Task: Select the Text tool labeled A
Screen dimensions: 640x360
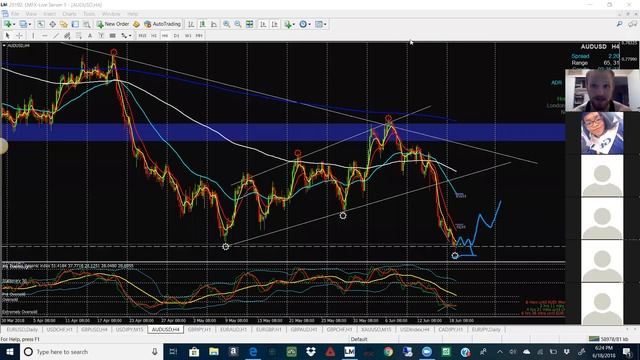Action: pos(90,36)
